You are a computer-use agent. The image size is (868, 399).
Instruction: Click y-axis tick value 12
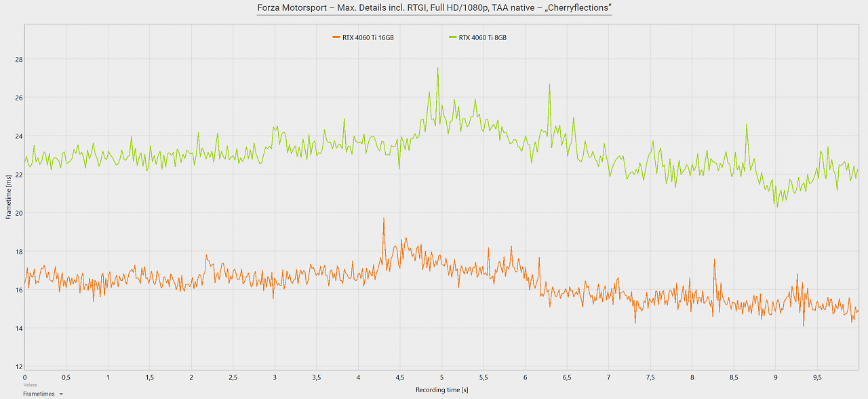pos(19,367)
